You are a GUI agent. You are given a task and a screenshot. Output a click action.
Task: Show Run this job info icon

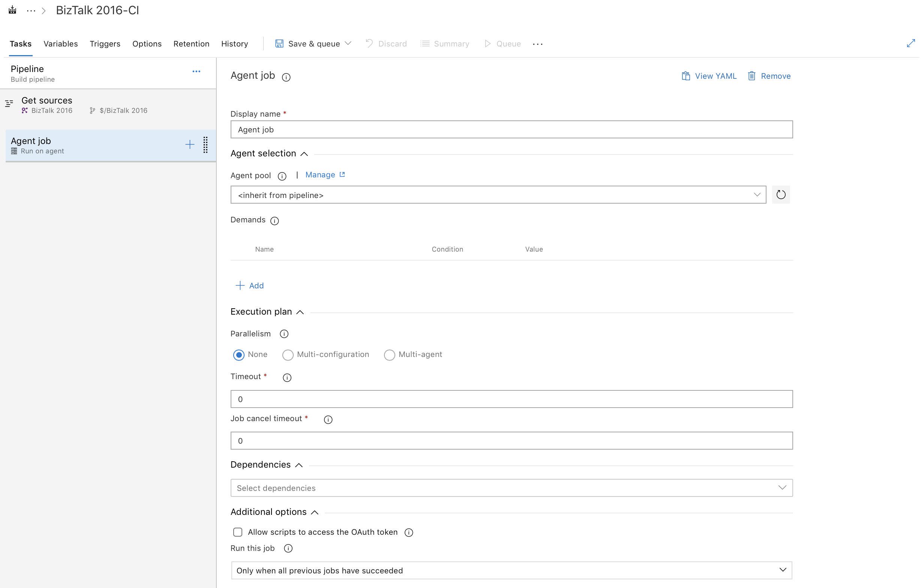tap(288, 549)
